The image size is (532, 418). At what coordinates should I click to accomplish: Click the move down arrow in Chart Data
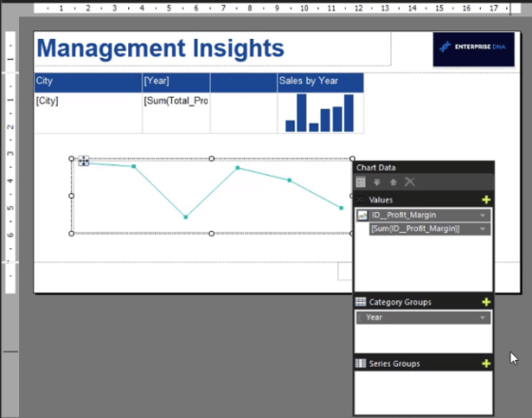click(x=377, y=182)
